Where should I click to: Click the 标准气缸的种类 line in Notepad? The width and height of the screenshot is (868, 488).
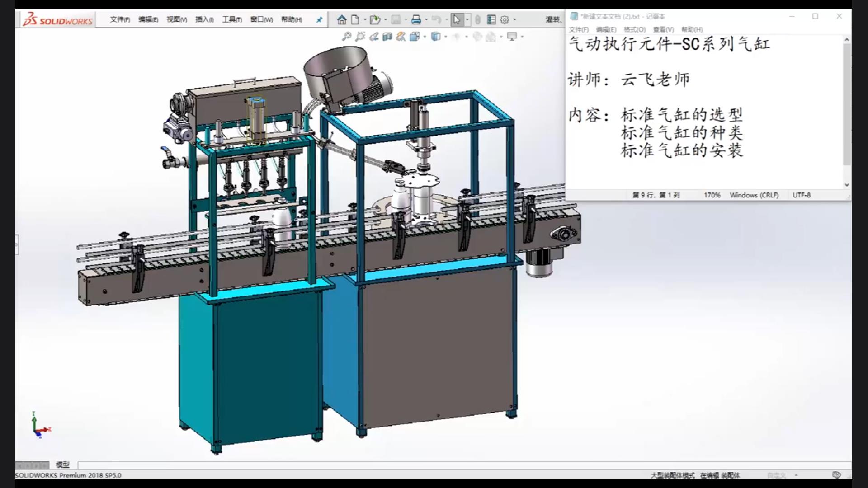click(682, 133)
